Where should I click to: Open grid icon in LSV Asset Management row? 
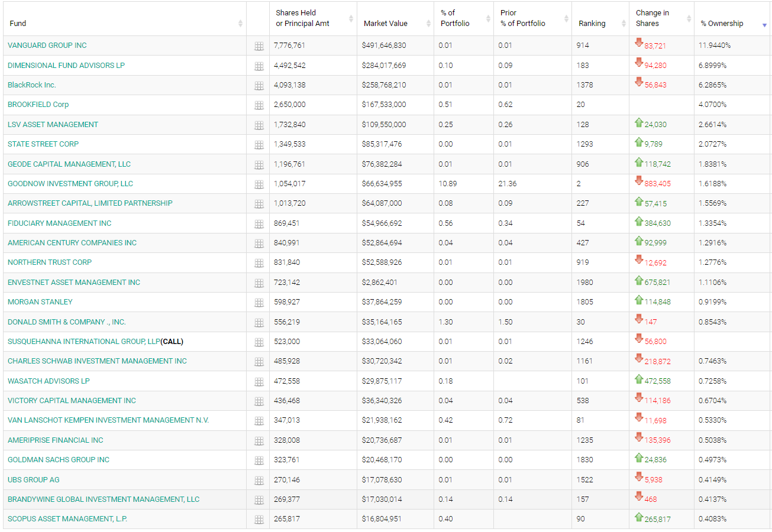coord(259,125)
